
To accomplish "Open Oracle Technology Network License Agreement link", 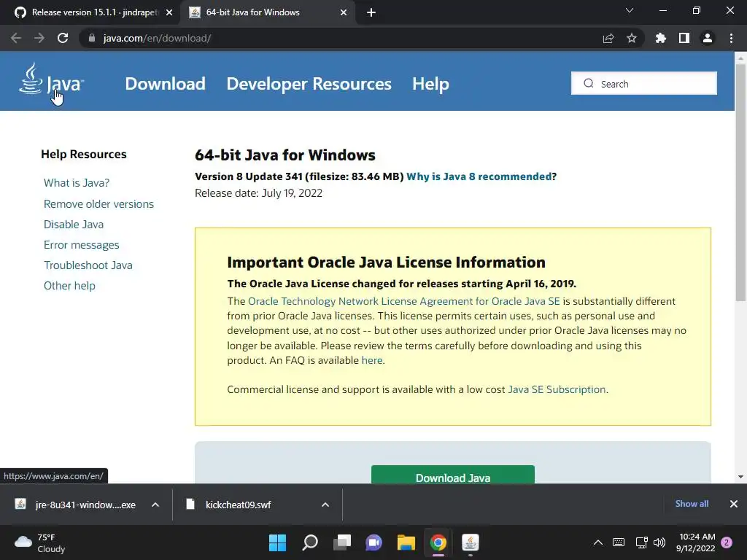I will (404, 301).
